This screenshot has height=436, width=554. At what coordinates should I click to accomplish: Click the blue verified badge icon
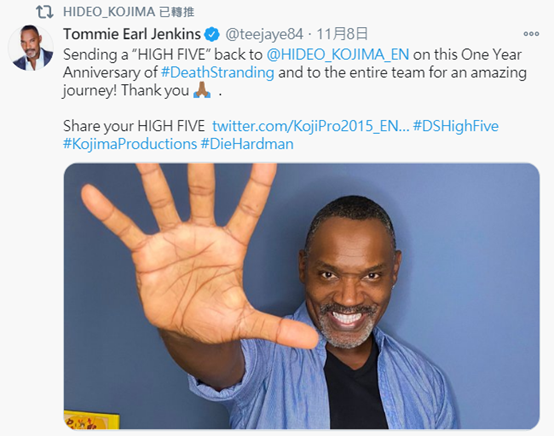[x=212, y=34]
